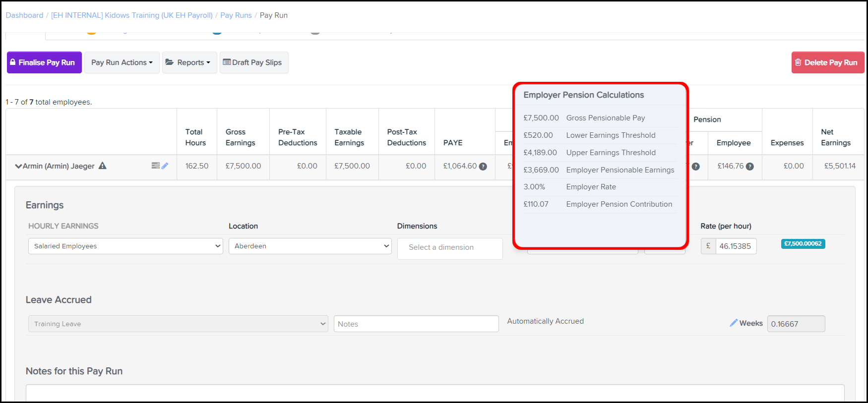Click the warning triangle next to Armin Jaeger
This screenshot has height=403, width=868.
pyautogui.click(x=103, y=166)
